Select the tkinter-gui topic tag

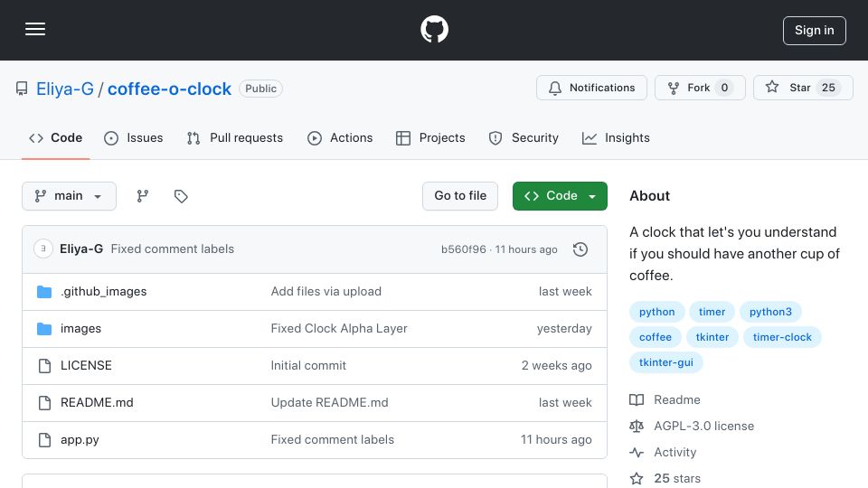tap(666, 363)
